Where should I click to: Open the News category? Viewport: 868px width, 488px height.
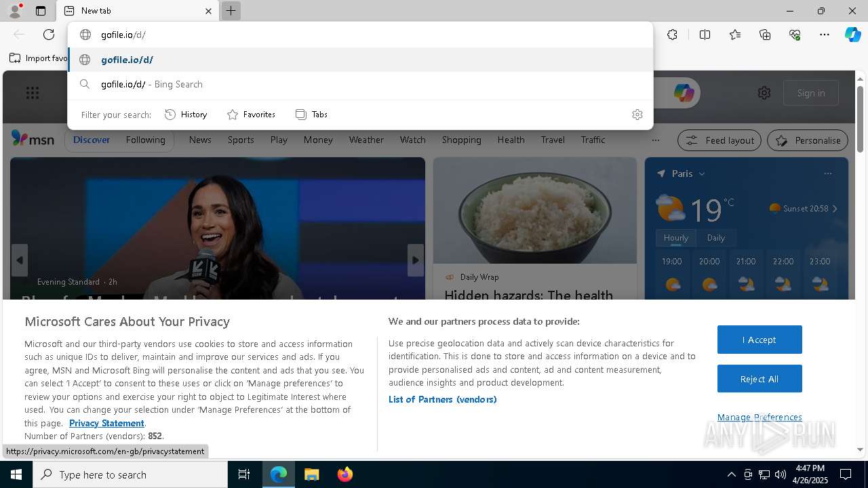coord(200,140)
